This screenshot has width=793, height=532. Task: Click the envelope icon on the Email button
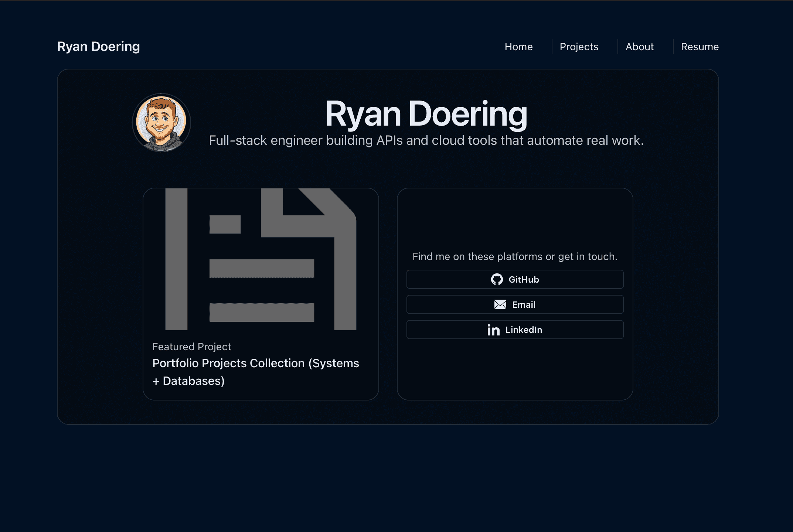499,304
